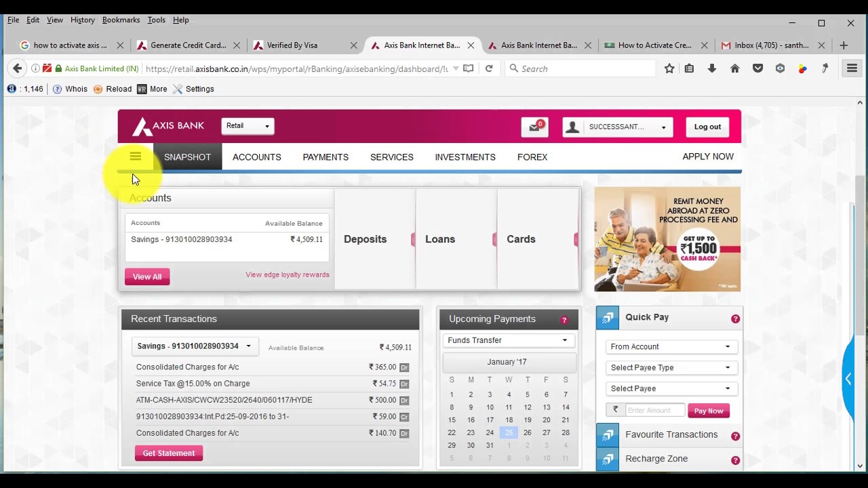Go to Firefox home icon
Image resolution: width=868 pixels, height=488 pixels.
pos(734,68)
